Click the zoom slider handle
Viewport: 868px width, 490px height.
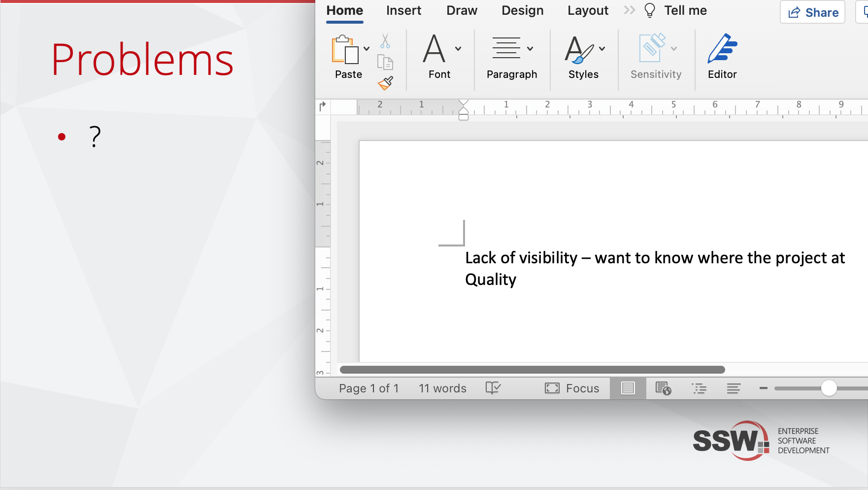click(x=829, y=388)
